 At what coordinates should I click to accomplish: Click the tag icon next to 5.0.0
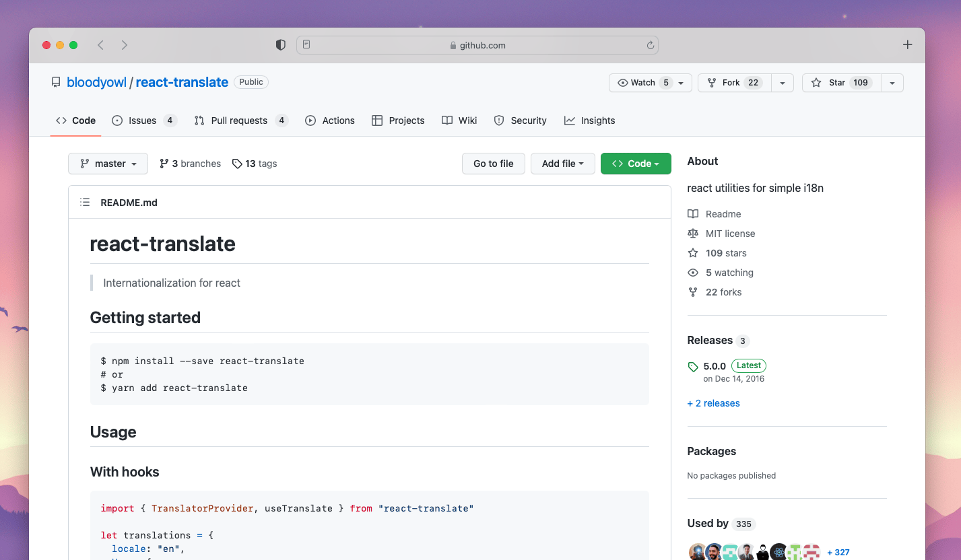click(693, 367)
